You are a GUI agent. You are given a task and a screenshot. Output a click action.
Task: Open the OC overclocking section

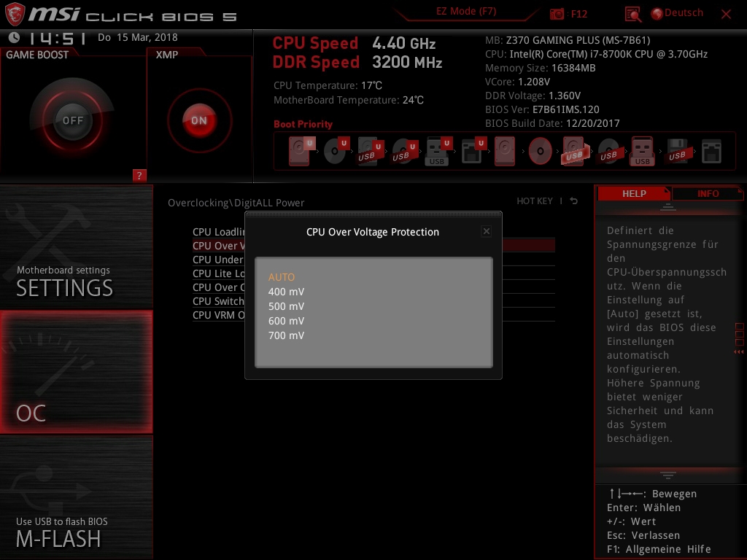76,372
